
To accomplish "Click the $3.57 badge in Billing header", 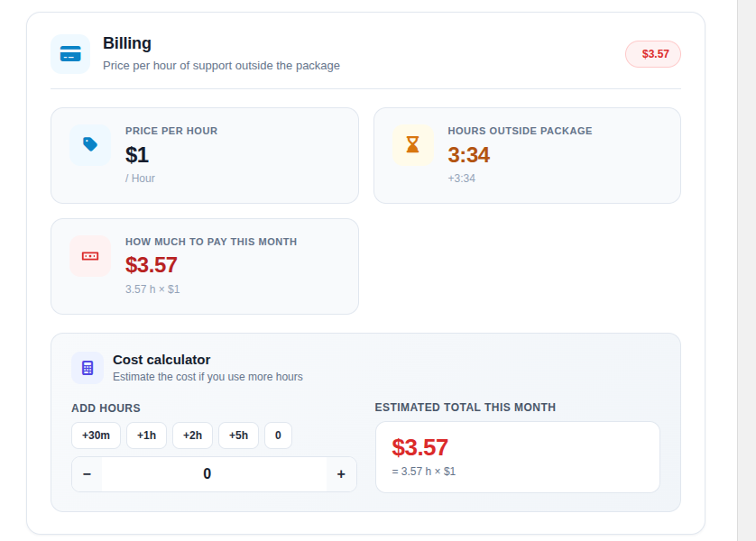I will tap(653, 54).
